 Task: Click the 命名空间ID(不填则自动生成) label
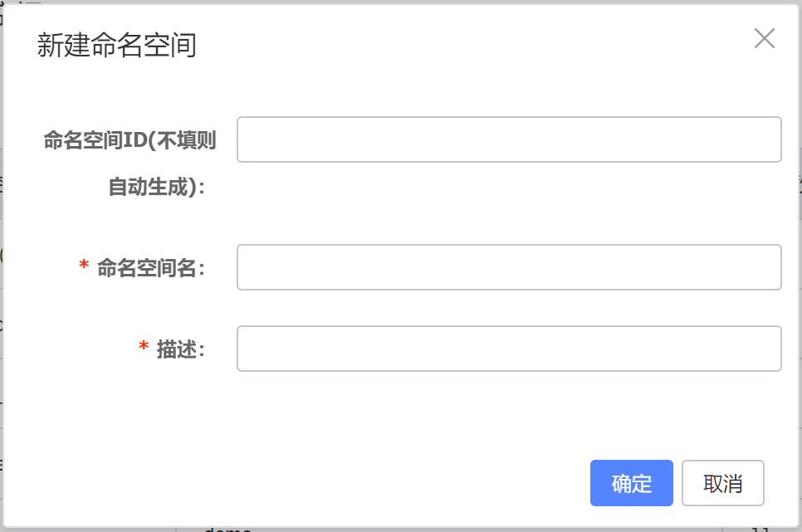[x=130, y=162]
